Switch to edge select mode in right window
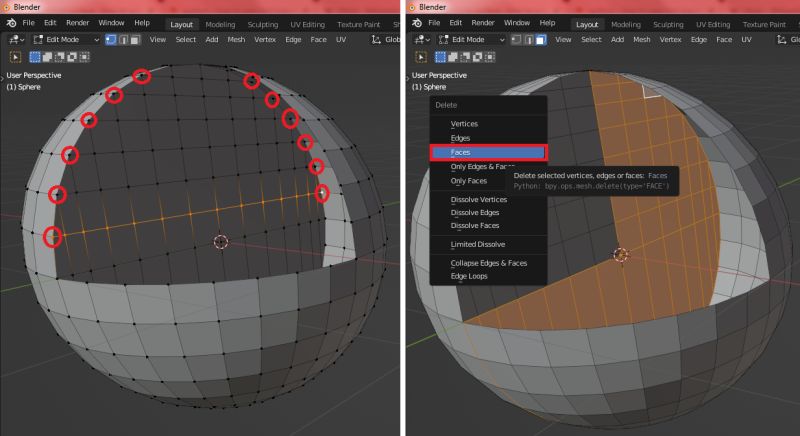Screen dimensions: 800x436 pos(529,39)
